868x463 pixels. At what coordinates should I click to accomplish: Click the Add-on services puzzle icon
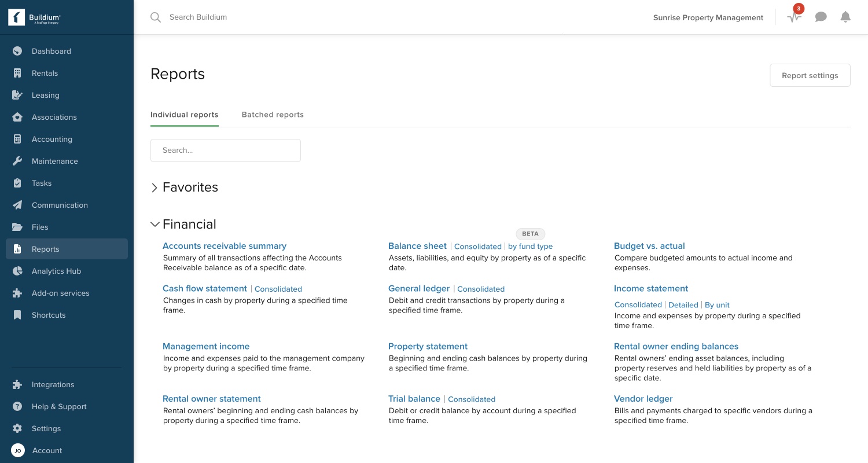pyautogui.click(x=17, y=293)
